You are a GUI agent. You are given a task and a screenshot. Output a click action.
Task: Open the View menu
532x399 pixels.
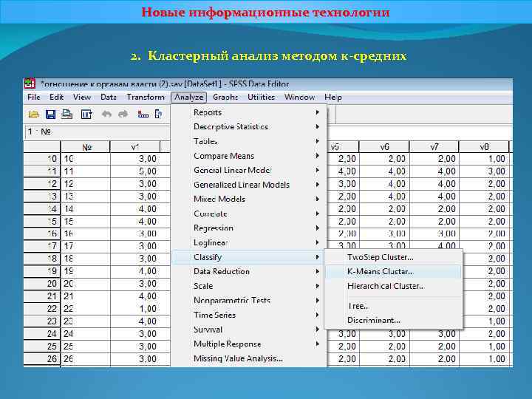click(x=82, y=98)
